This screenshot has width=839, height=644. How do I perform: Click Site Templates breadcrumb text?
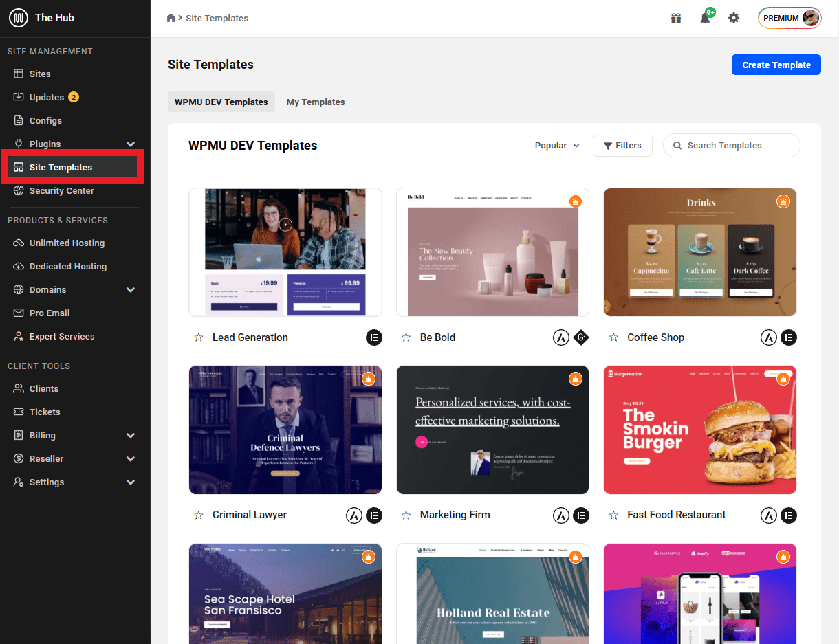click(x=217, y=18)
